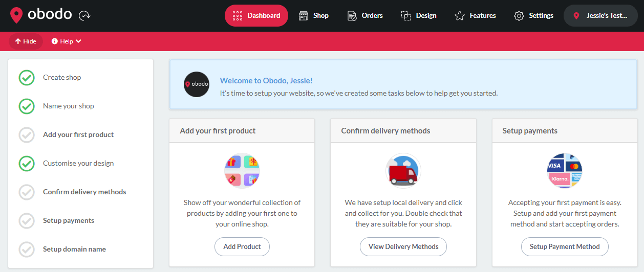Click the Design layers icon

tap(406, 15)
